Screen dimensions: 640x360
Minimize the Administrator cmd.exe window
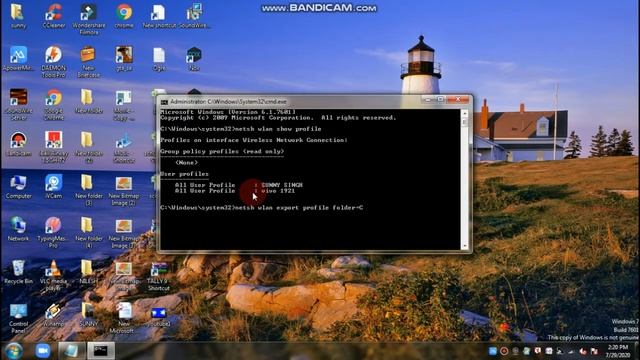point(428,99)
